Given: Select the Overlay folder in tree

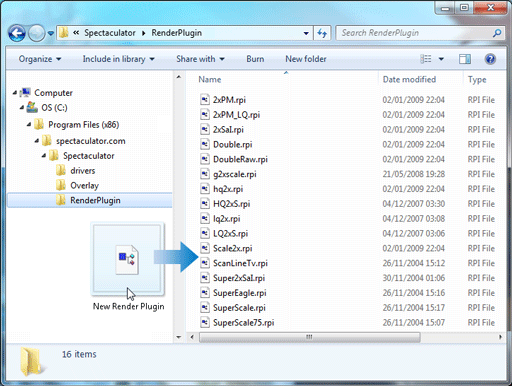Looking at the screenshot, I should (84, 185).
